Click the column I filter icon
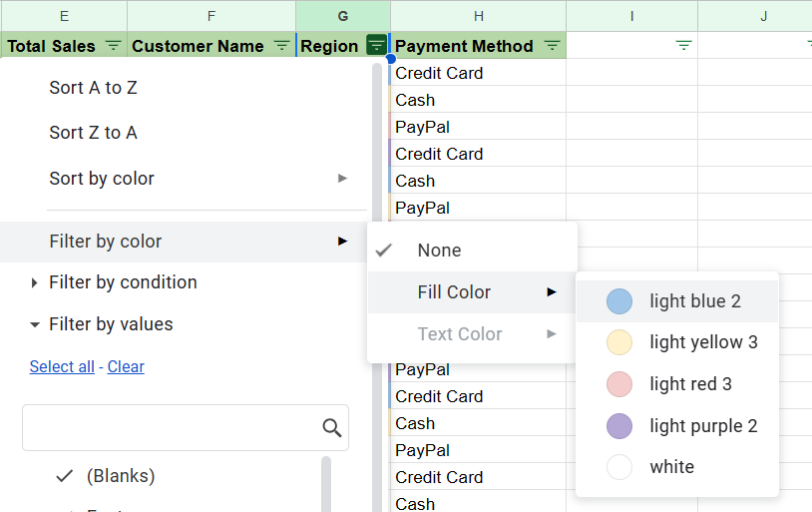 coord(683,46)
